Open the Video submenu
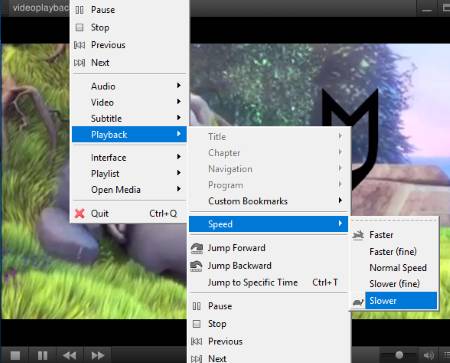The width and height of the screenshot is (450, 363). click(129, 102)
